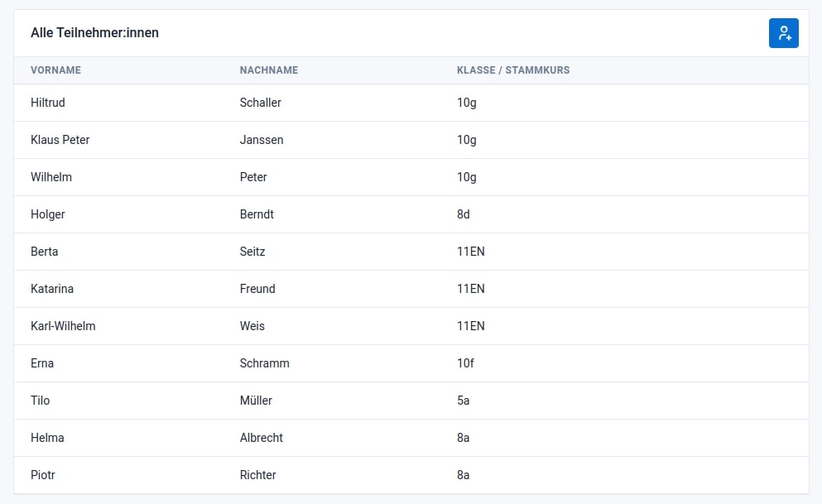This screenshot has width=822, height=504.
Task: Open the Wilhelm Peter participant row
Action: (x=411, y=177)
